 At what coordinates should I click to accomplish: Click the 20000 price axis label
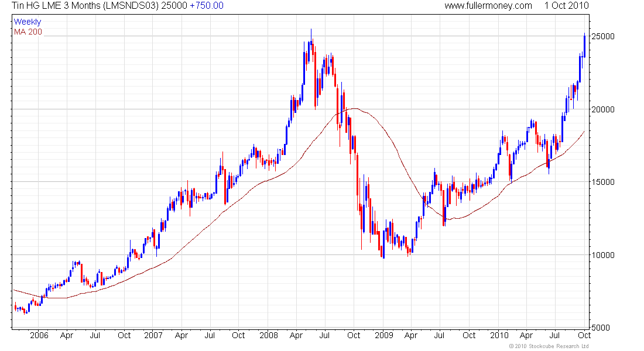(x=603, y=109)
